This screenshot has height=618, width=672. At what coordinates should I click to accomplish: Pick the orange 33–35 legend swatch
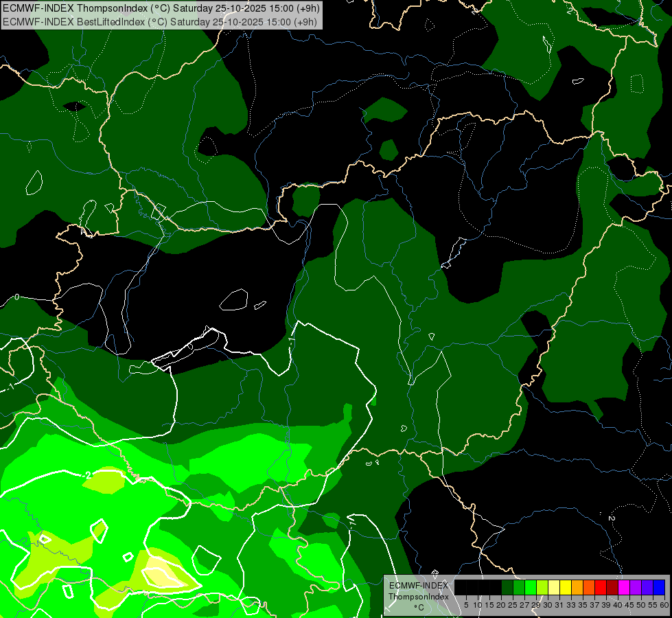point(577,587)
